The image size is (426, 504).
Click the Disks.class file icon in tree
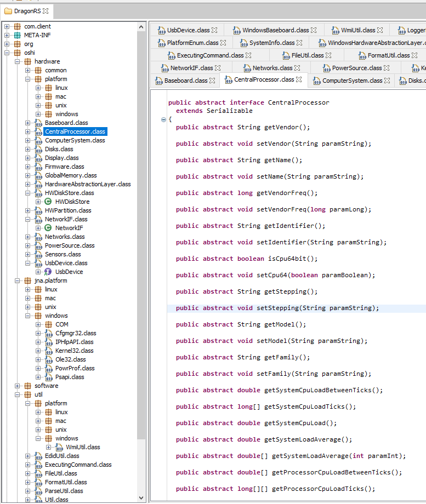(x=38, y=149)
